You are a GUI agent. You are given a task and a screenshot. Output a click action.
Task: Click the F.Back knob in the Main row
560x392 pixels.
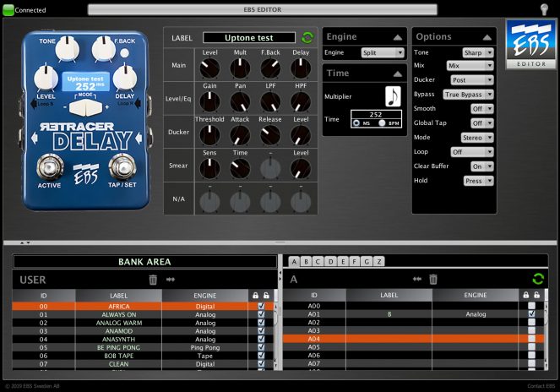[x=269, y=66]
